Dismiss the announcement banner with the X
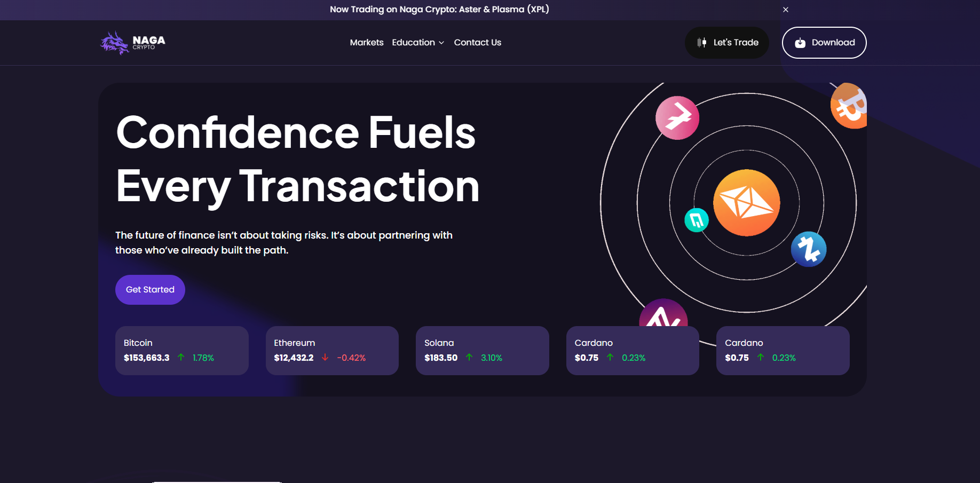 click(786, 10)
